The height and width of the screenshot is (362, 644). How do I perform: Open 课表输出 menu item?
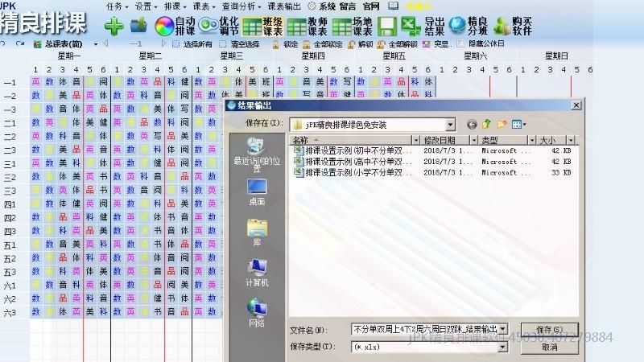284,6
